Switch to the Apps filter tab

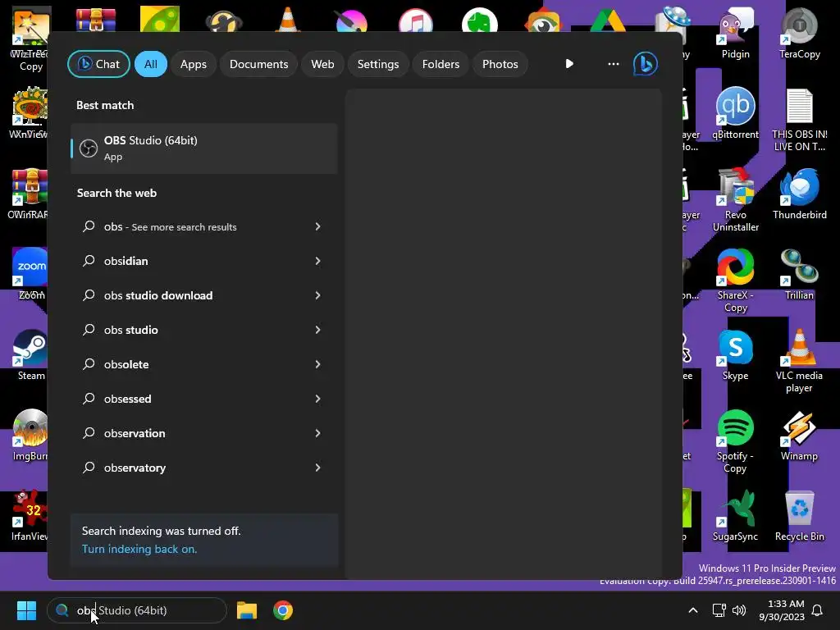coord(194,64)
